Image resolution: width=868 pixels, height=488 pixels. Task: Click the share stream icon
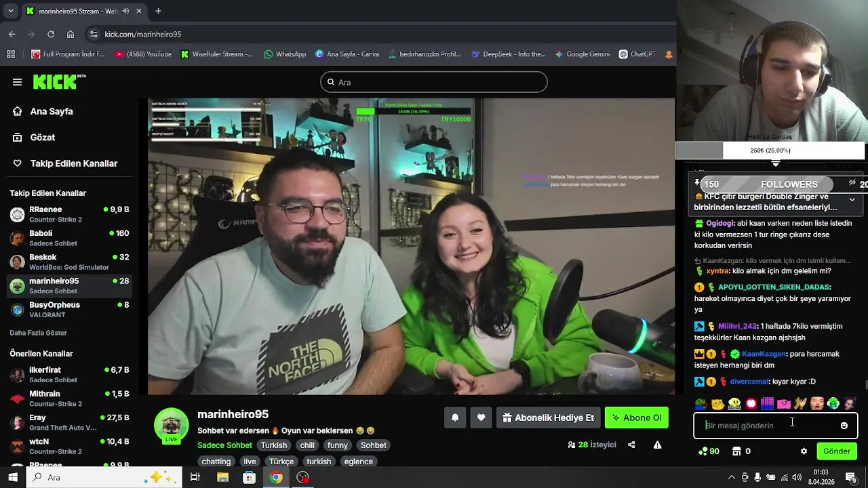click(x=631, y=445)
